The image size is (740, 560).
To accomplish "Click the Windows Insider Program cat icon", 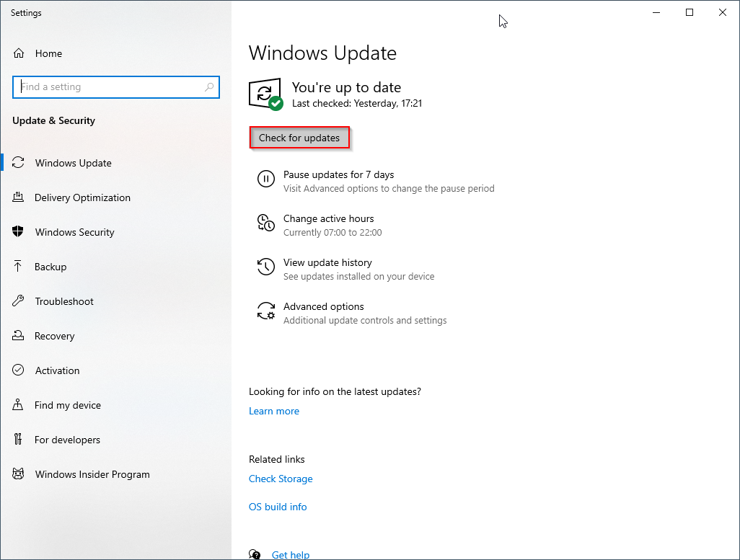I will coord(18,474).
